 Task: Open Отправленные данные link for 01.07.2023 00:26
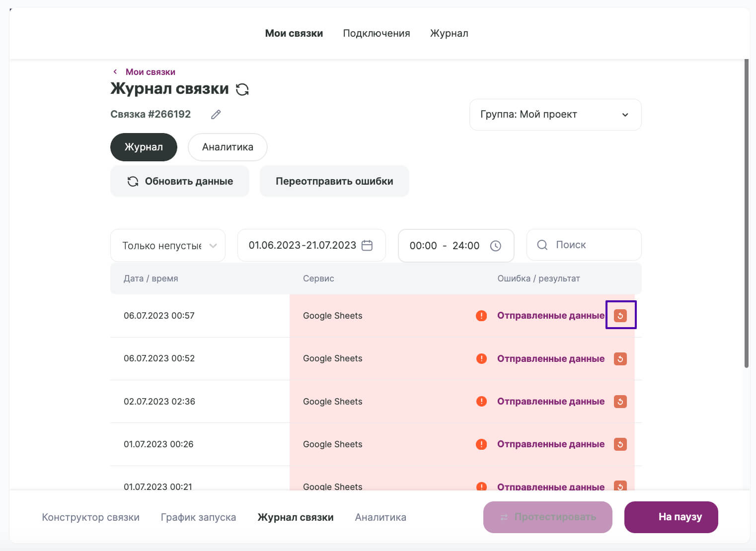click(x=551, y=444)
